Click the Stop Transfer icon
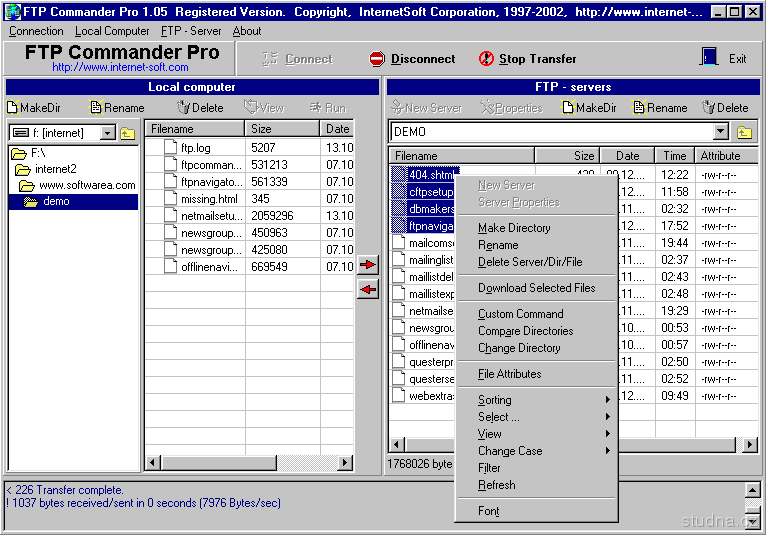The image size is (766, 535). click(486, 59)
